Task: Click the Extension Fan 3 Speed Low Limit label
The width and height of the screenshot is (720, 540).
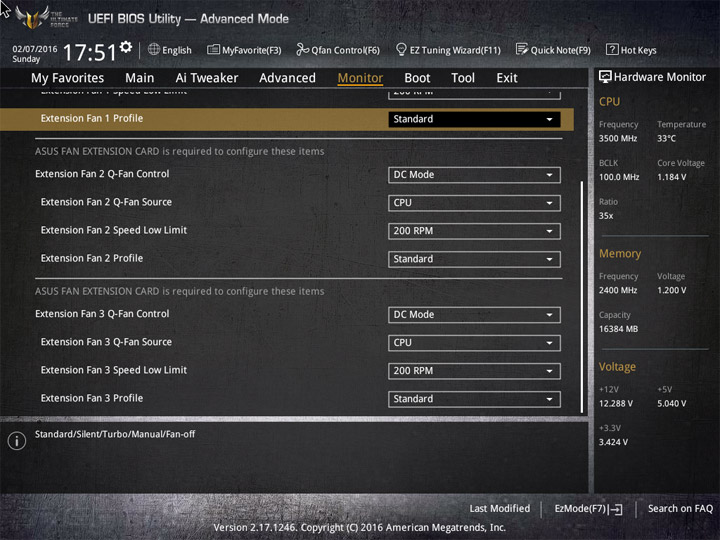Action: point(113,370)
